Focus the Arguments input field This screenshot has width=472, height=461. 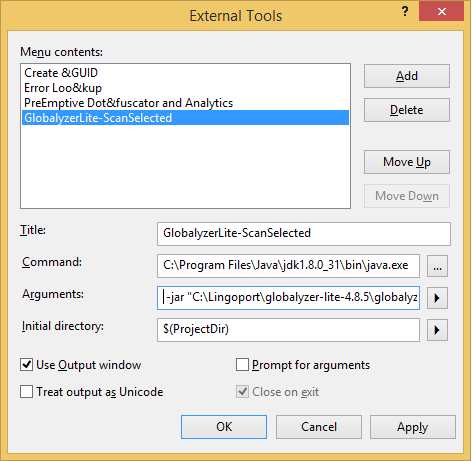coord(288,297)
